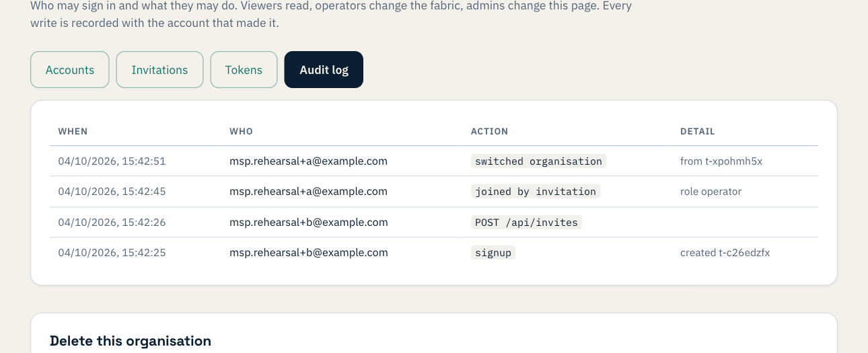Switch to the Accounts tab
The height and width of the screenshot is (353, 868).
click(70, 70)
